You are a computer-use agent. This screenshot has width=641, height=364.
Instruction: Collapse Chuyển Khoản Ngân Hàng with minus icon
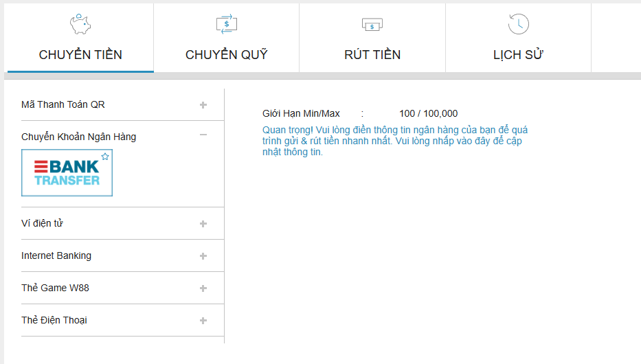(x=203, y=135)
